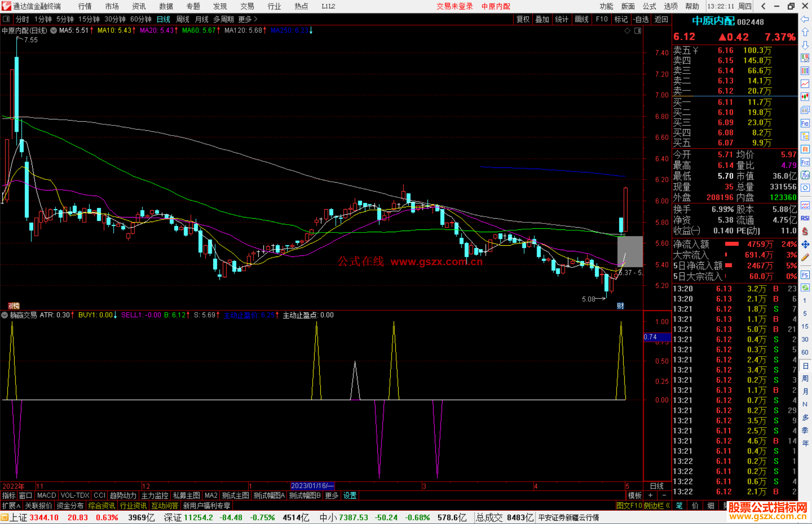
Task: Switch to the MACD indicator tab
Action: 46,495
